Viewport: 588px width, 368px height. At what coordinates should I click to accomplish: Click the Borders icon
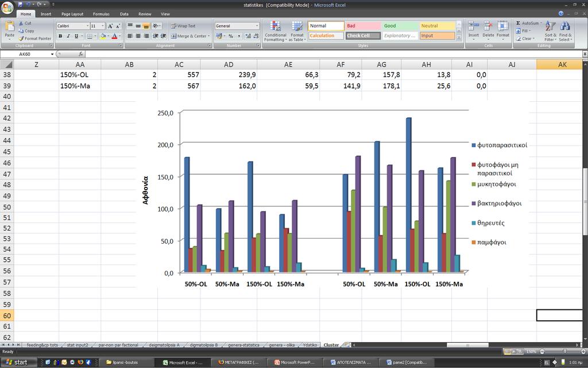click(x=89, y=36)
